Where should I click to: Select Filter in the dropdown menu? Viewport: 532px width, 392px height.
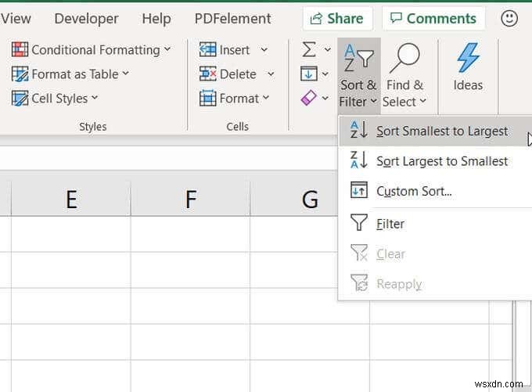(x=390, y=224)
